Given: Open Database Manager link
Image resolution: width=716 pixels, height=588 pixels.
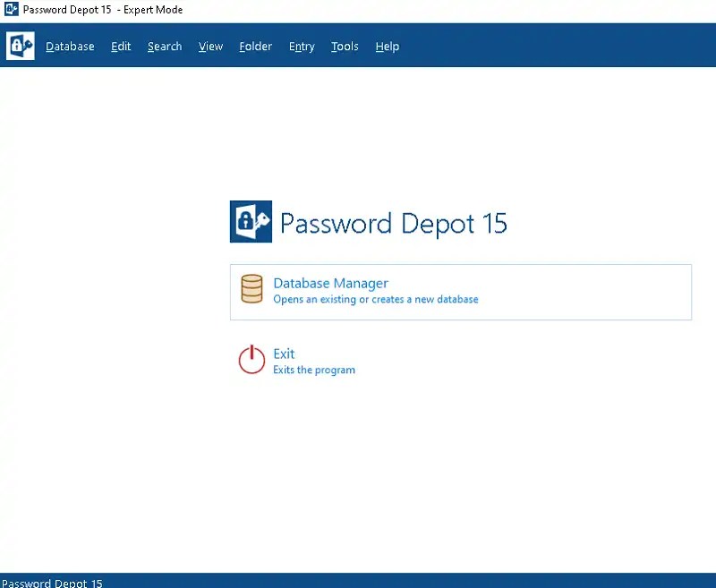Looking at the screenshot, I should pos(330,283).
